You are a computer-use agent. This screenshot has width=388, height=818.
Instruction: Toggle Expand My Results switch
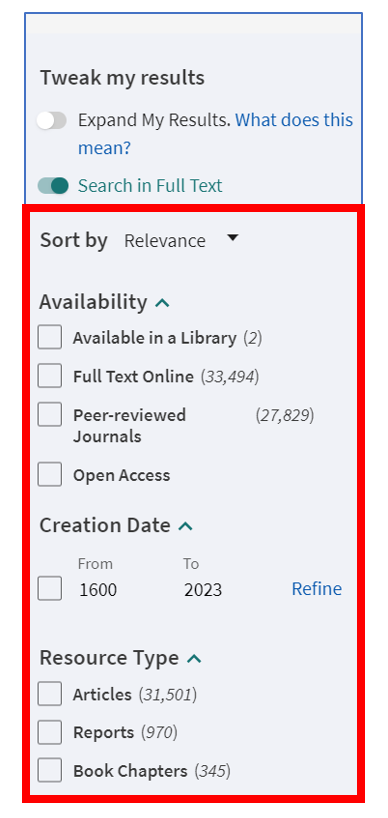[52, 121]
